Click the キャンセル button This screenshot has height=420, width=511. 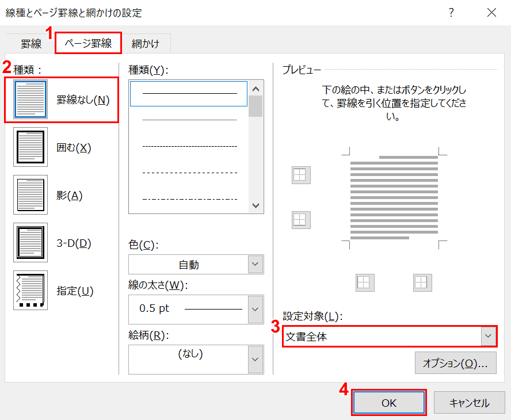(470, 403)
